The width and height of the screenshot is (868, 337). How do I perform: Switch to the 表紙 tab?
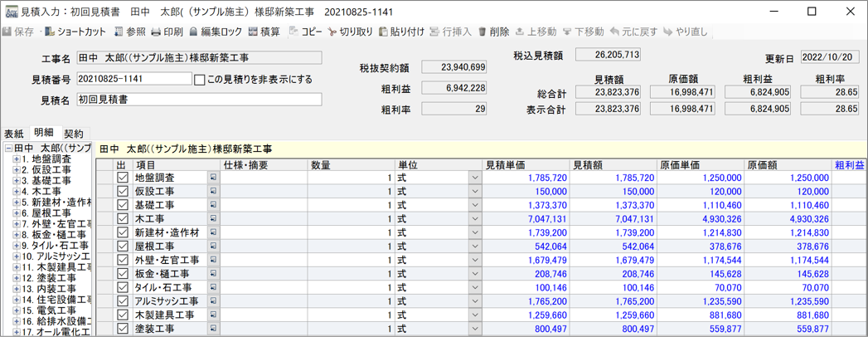13,134
